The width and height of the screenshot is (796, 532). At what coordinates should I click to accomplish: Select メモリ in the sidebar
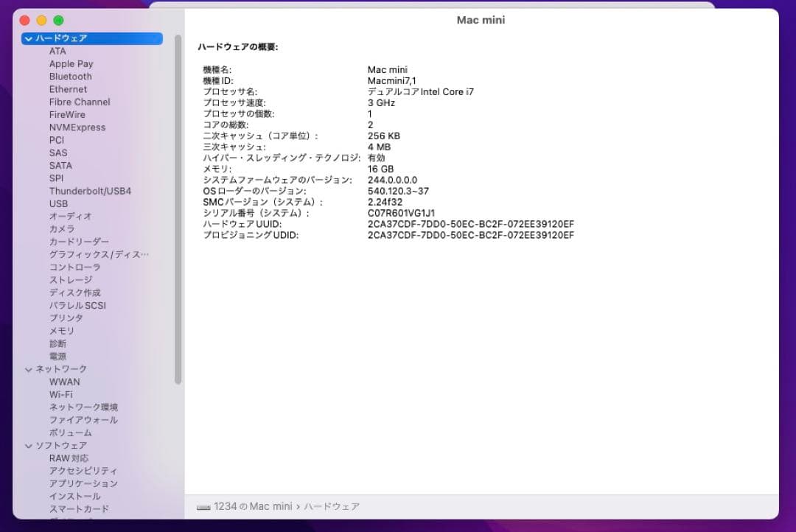coord(62,331)
